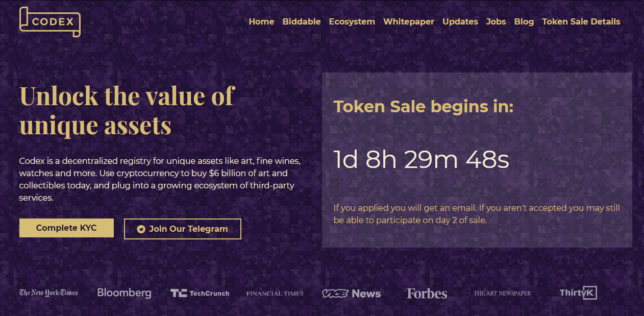Select Ecosystem in the navigation
The height and width of the screenshot is (316, 644).
(352, 21)
